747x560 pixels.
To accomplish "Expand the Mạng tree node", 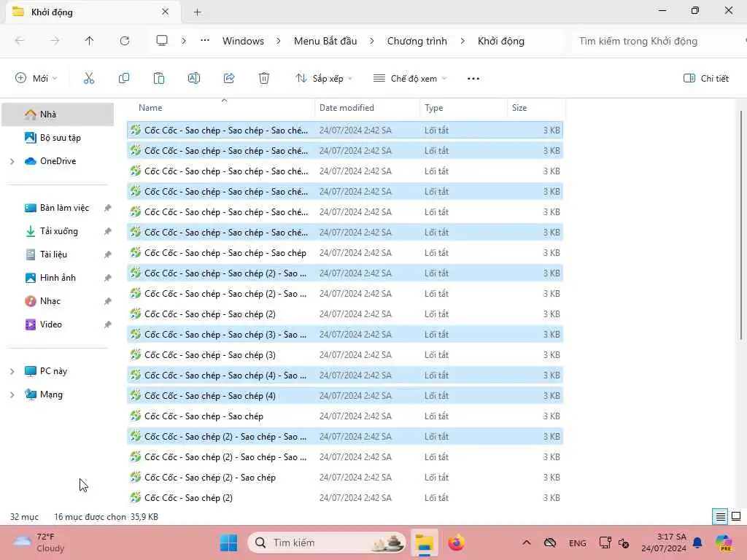I will point(12,394).
